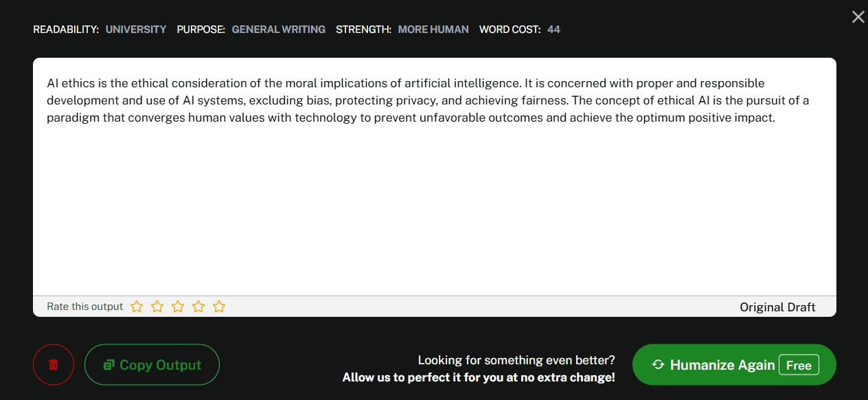
Task: Rate the output three stars
Action: (178, 307)
